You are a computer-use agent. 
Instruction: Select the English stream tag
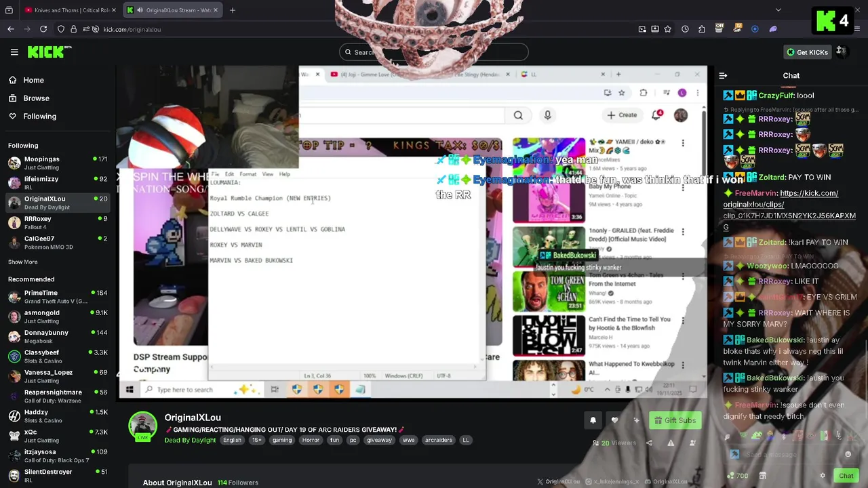pos(232,440)
